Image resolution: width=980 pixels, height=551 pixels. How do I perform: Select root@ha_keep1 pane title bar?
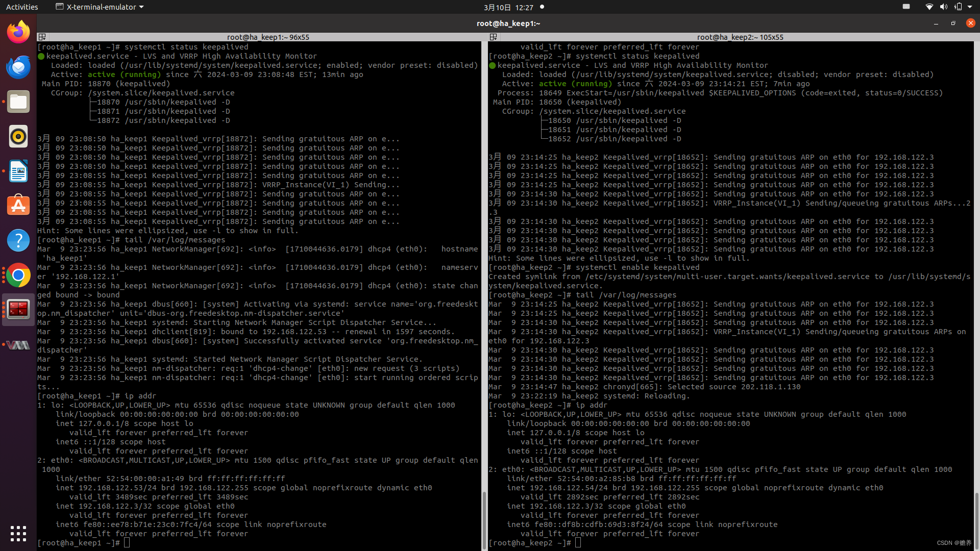point(267,37)
